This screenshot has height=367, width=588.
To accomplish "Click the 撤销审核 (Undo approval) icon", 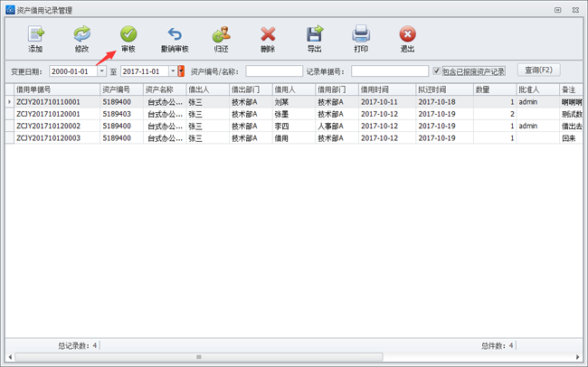I will coord(175,36).
